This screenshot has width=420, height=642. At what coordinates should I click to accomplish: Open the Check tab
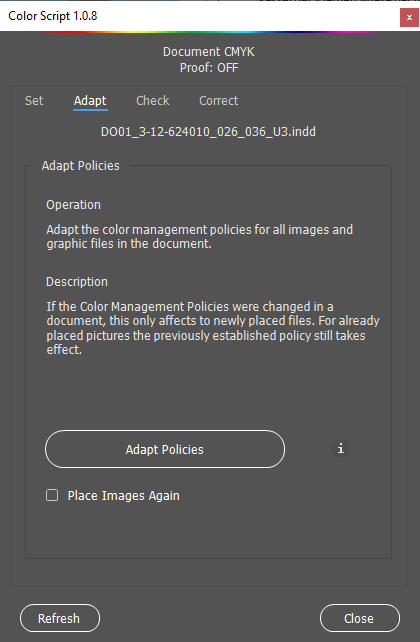153,101
